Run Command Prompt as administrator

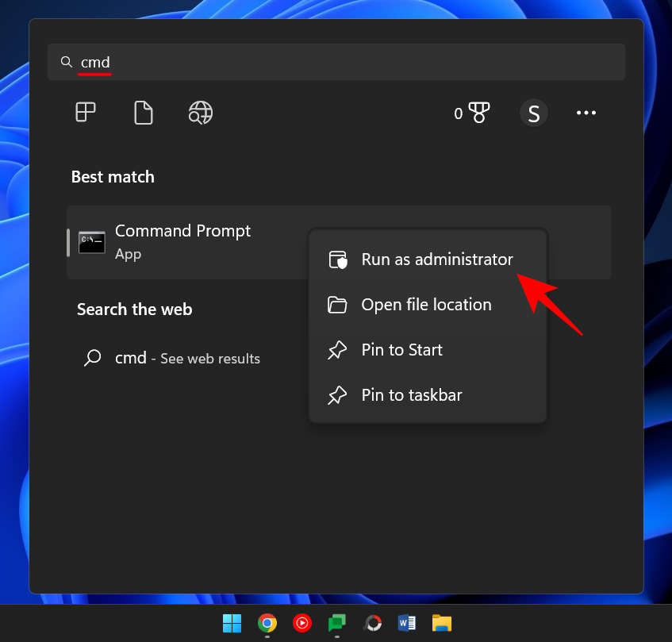437,259
